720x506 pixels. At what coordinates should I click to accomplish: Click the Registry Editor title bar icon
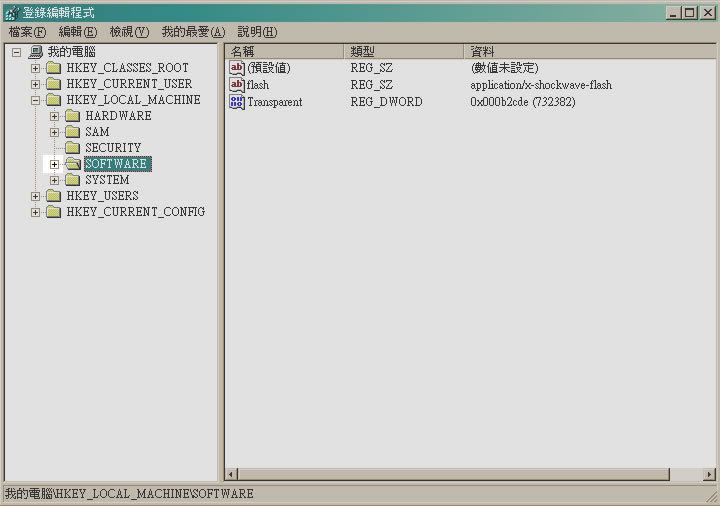[x=12, y=13]
